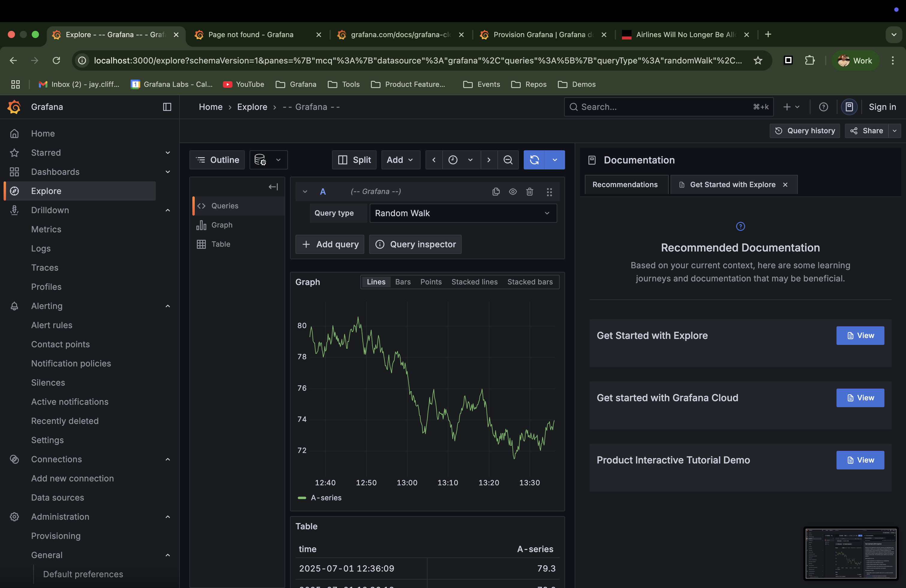906x588 pixels.
Task: Open the add-new plus menu in header
Action: 791,107
